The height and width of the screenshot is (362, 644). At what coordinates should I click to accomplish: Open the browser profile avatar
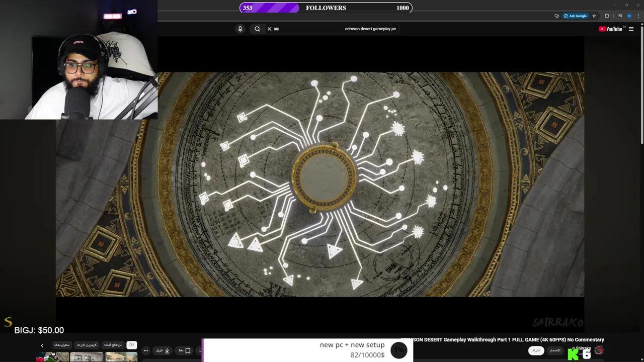click(629, 16)
